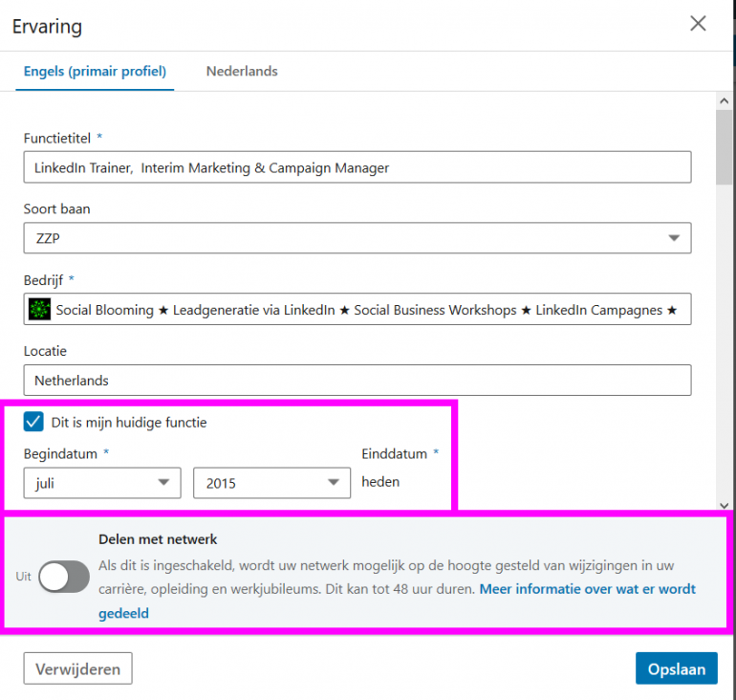Click the 'Delen met netwerk' heading
736x700 pixels.
tap(158, 539)
